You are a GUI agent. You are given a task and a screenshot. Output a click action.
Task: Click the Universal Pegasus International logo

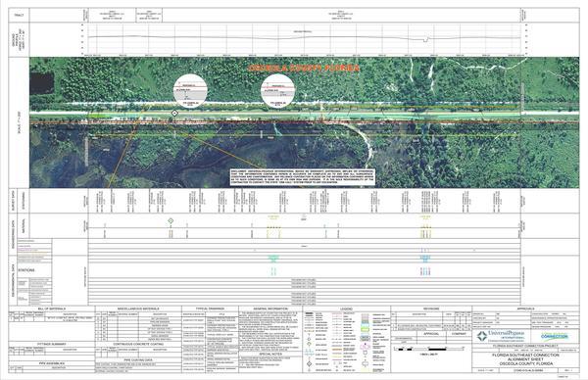pyautogui.click(x=501, y=336)
